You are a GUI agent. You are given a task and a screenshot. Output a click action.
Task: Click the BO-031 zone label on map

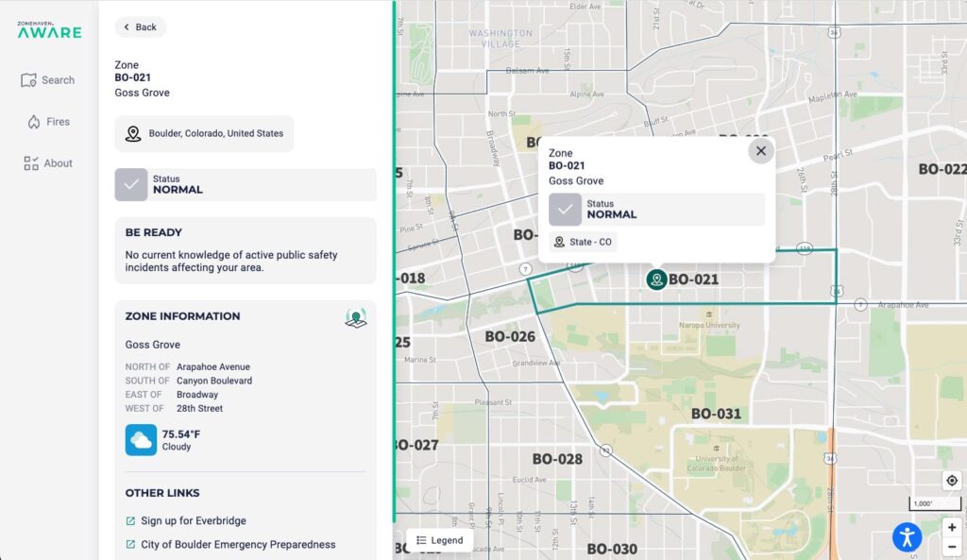(716, 414)
